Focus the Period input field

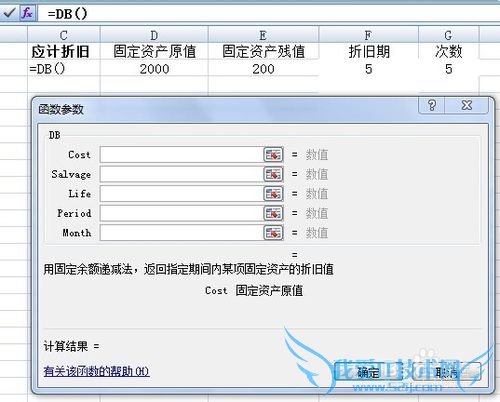[x=182, y=213]
